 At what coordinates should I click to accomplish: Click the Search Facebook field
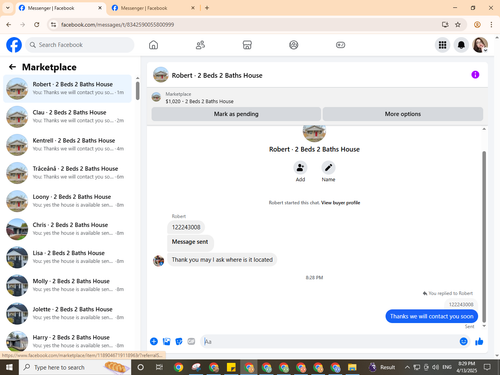(80, 45)
